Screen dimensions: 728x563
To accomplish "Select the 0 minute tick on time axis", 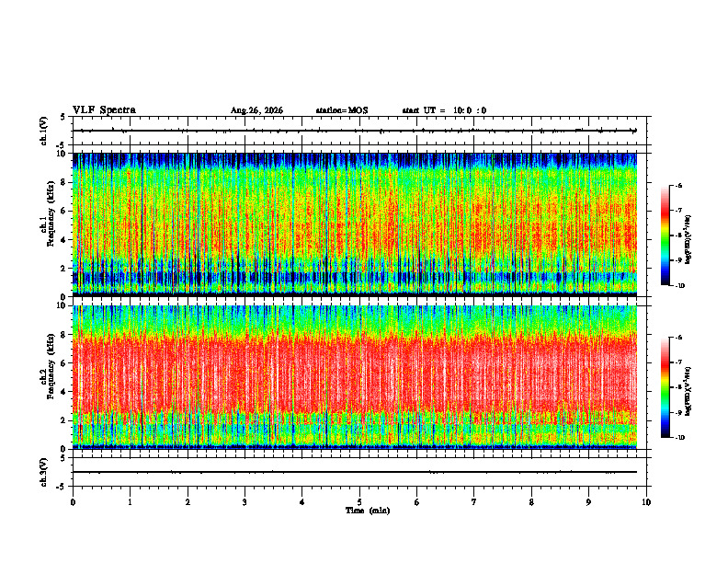I will tap(73, 502).
